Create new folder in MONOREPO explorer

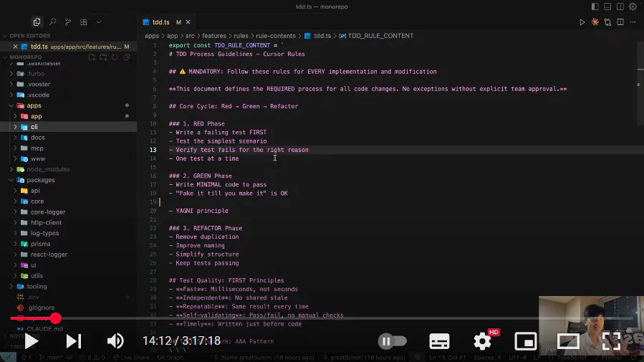pos(103,57)
